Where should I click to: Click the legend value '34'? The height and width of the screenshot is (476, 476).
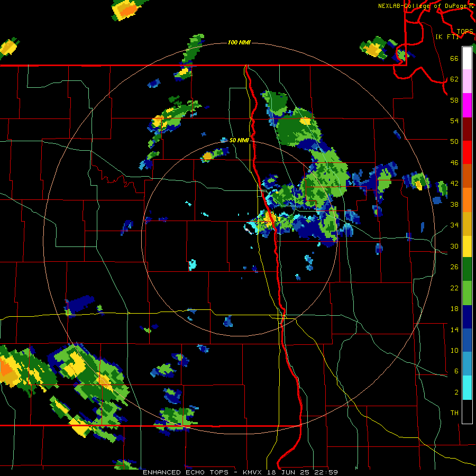[x=454, y=225]
